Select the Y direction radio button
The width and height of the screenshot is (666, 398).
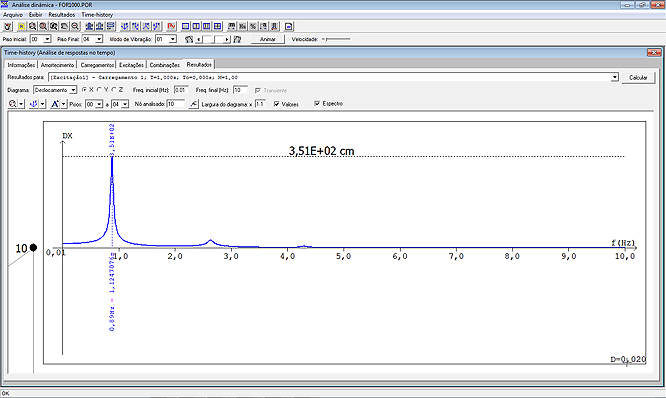point(99,90)
